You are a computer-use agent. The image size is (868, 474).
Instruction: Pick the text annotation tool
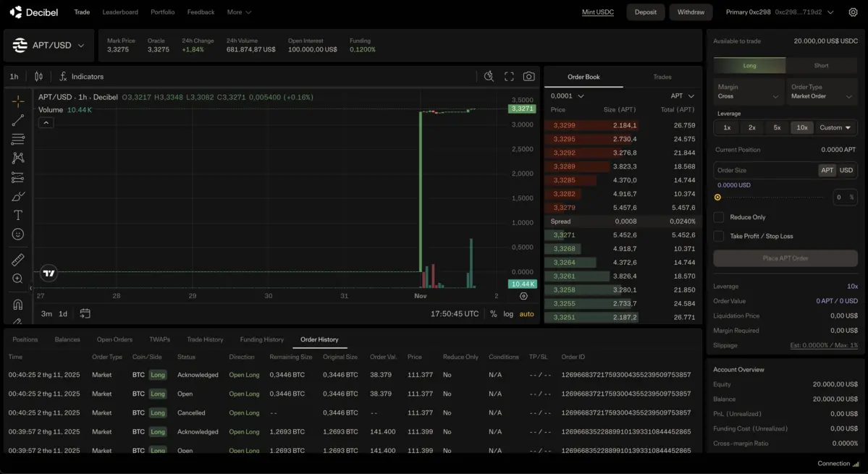[x=18, y=216]
